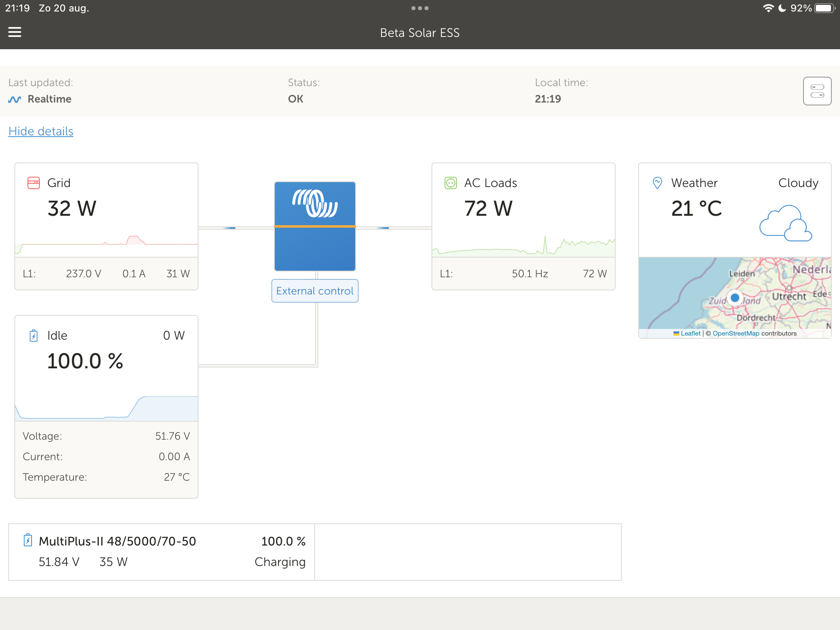Open the controls toggle panel button
This screenshot has width=840, height=630.
[817, 91]
